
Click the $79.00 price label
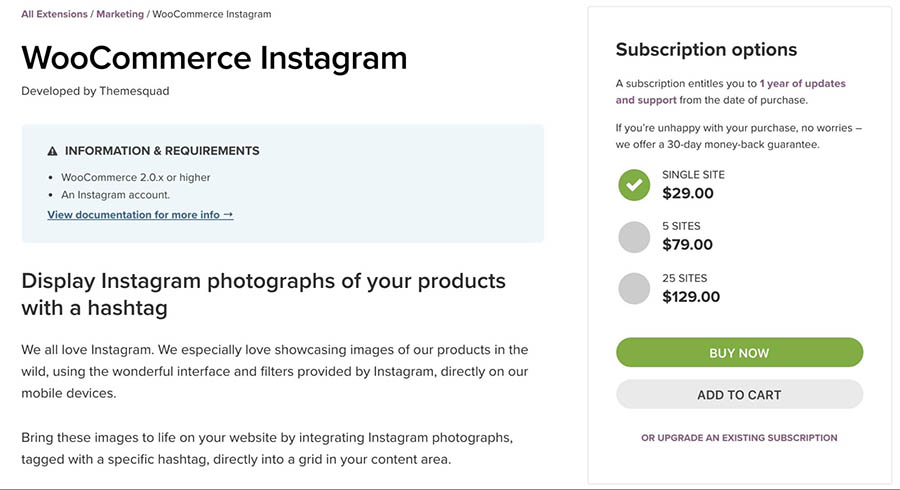(x=688, y=244)
